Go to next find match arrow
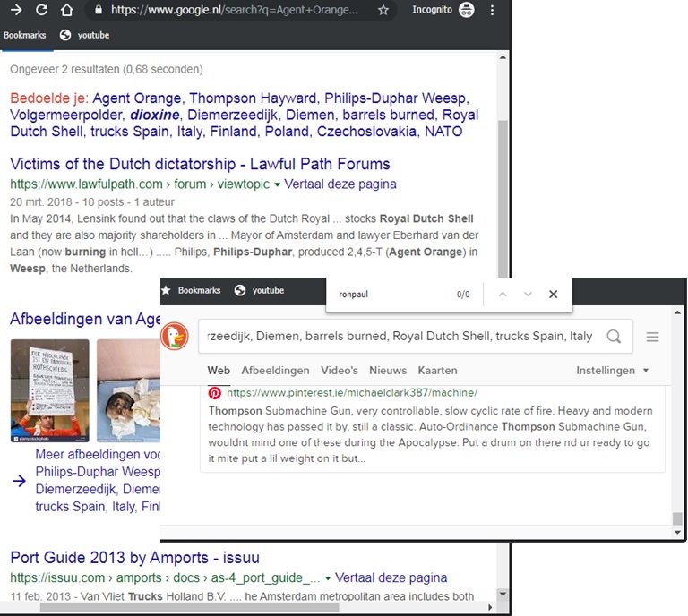This screenshot has width=688, height=616. (x=528, y=295)
